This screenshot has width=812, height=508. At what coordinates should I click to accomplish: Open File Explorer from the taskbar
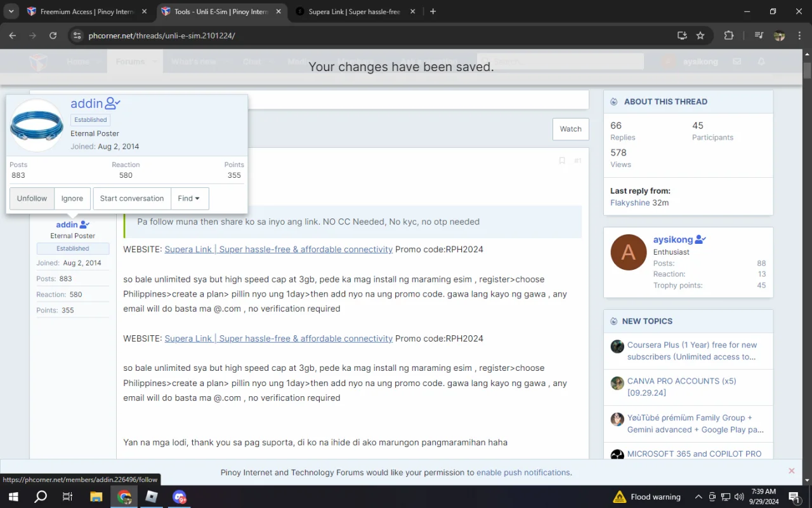click(96, 497)
